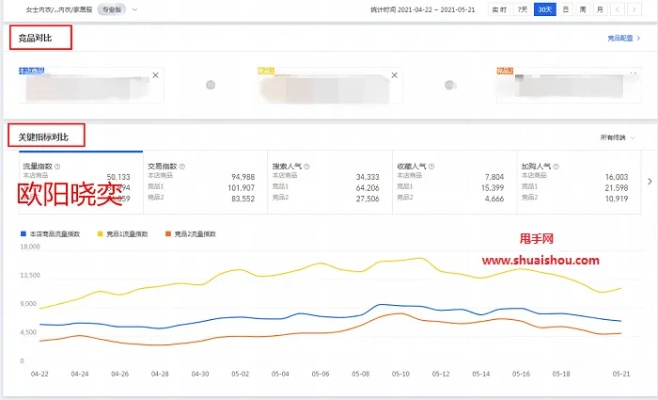Select the 30天 time range tab
The width and height of the screenshot is (658, 400).
click(544, 9)
